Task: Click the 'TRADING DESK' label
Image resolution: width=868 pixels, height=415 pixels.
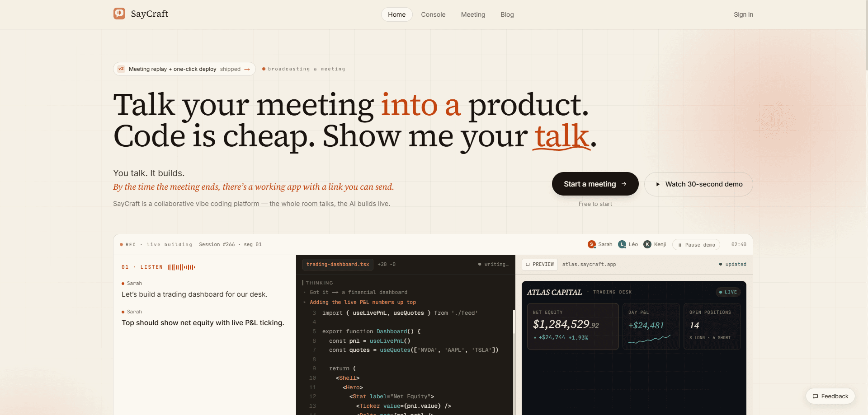Action: tap(612, 292)
